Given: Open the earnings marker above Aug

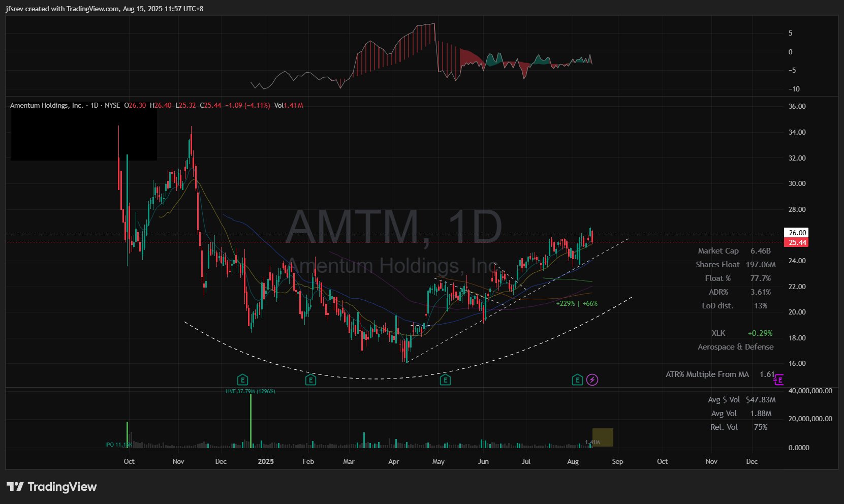Looking at the screenshot, I should [x=577, y=380].
